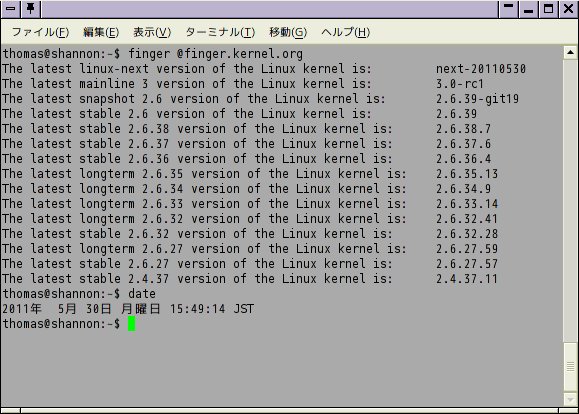Viewport: 579px width, 414px height.
Task: Open the ターミナル(T) menu
Action: (220, 32)
